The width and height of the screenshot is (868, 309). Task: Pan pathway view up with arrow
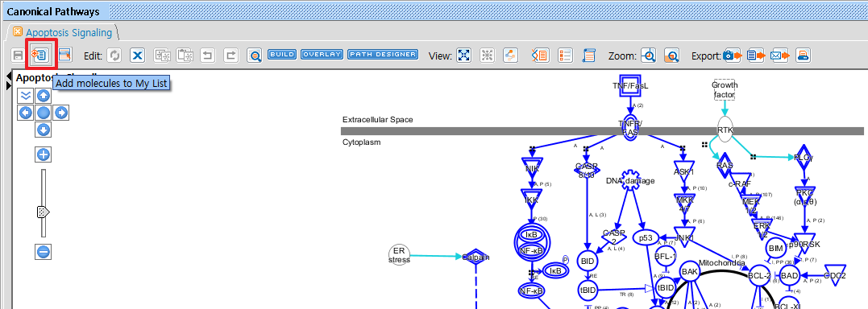click(x=44, y=96)
